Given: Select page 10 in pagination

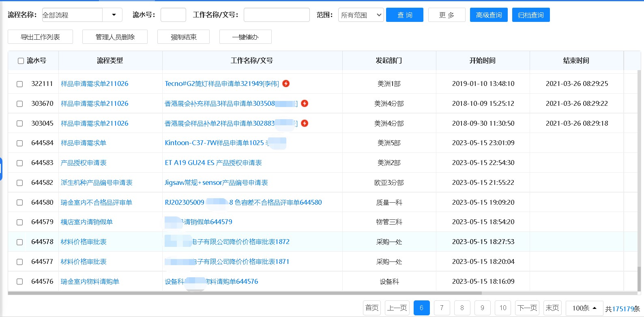Looking at the screenshot, I should (x=503, y=308).
